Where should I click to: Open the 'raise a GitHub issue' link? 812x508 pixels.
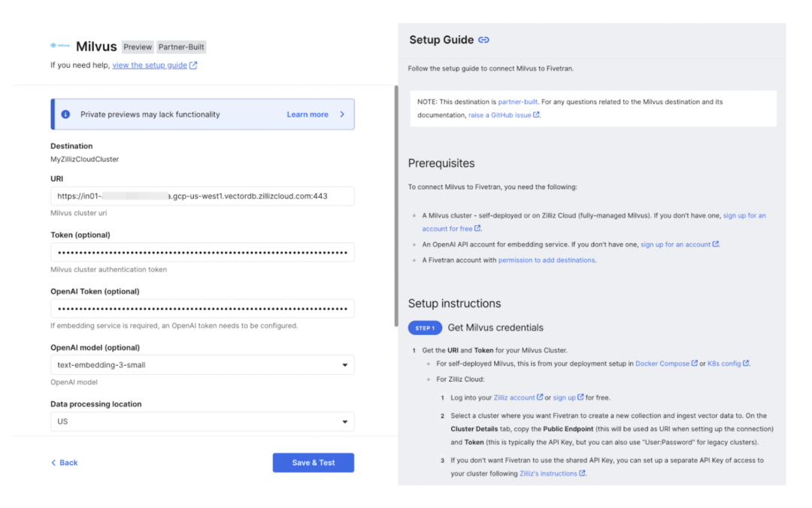pyautogui.click(x=500, y=115)
